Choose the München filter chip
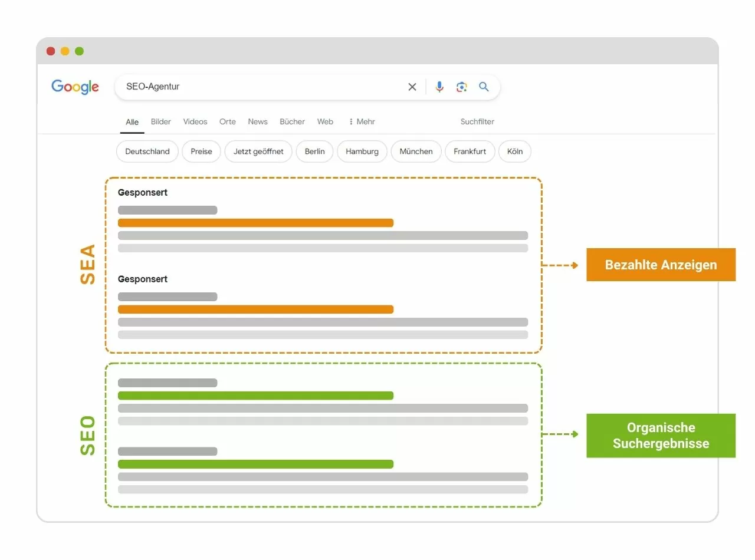This screenshot has height=560, width=755. click(x=416, y=151)
